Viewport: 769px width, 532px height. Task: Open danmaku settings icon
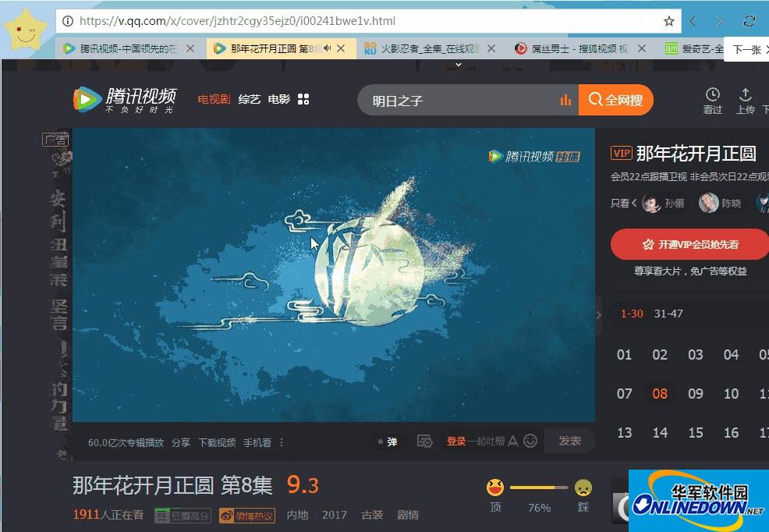coord(425,442)
